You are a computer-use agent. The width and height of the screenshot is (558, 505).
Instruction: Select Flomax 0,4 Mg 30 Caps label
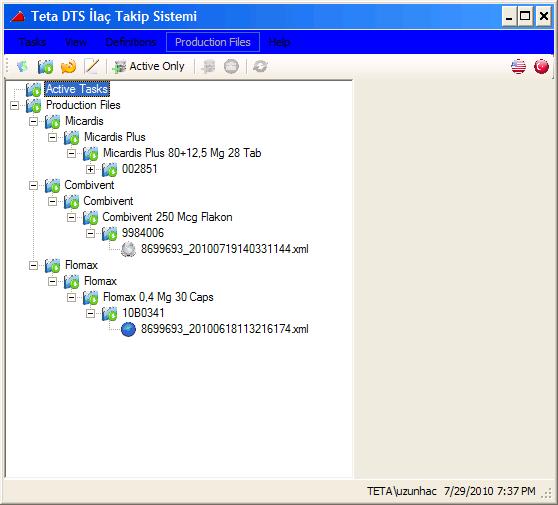(x=158, y=297)
